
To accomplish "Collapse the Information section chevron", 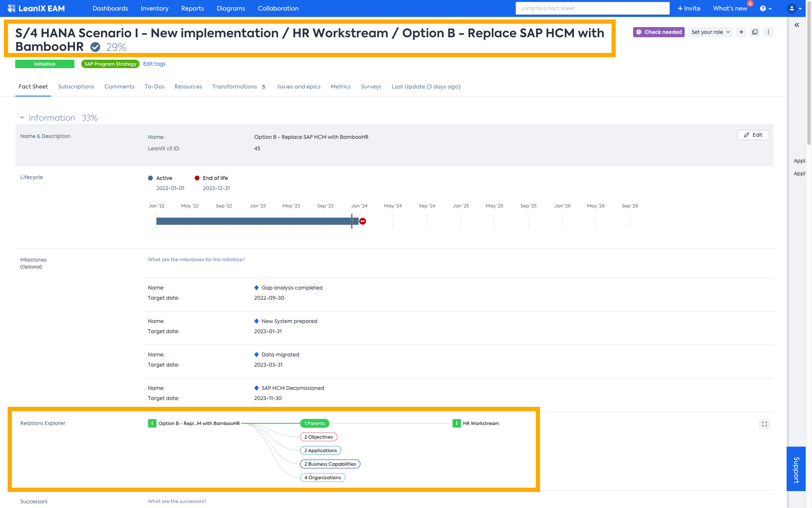I will pos(22,118).
